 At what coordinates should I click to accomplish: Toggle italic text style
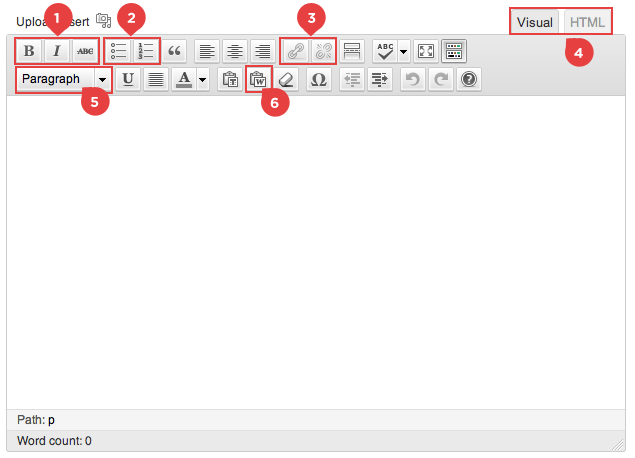pyautogui.click(x=57, y=50)
